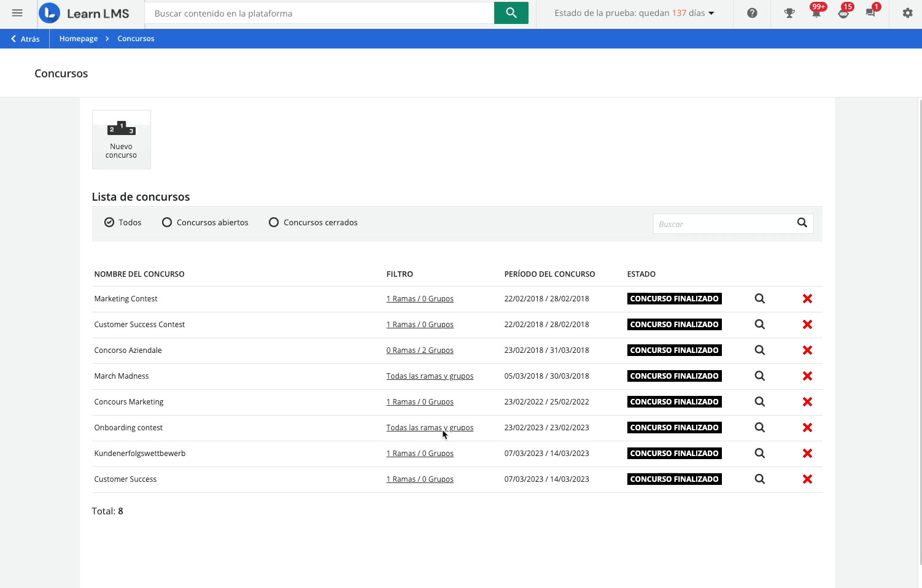Click Concursos breadcrumb item

click(136, 39)
